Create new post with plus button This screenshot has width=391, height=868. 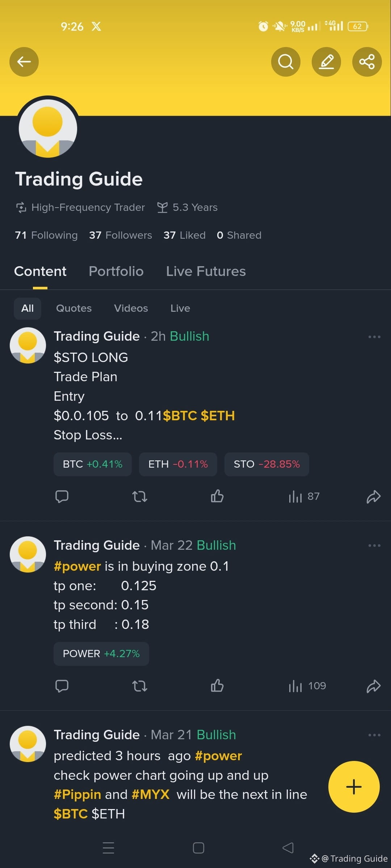click(354, 787)
